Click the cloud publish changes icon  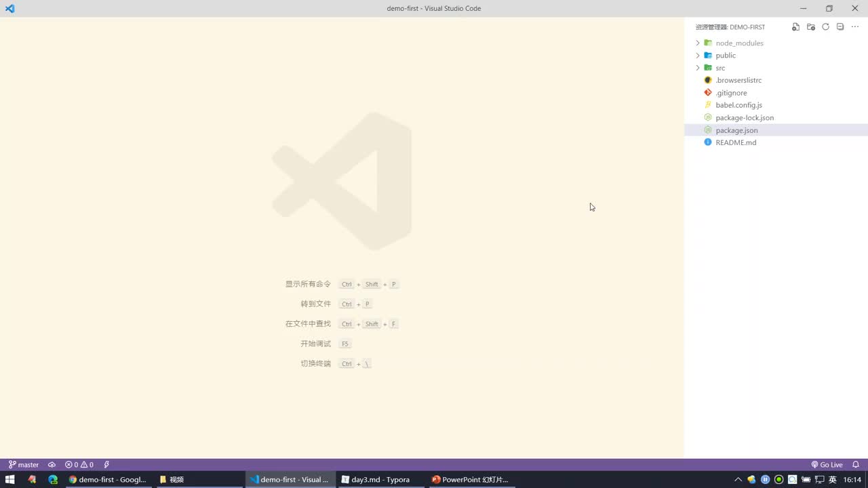click(x=52, y=465)
